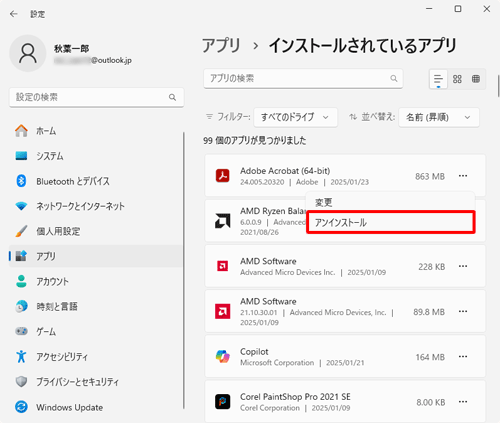Open Adobe Acrobat more options
This screenshot has height=423, width=500.
(463, 176)
